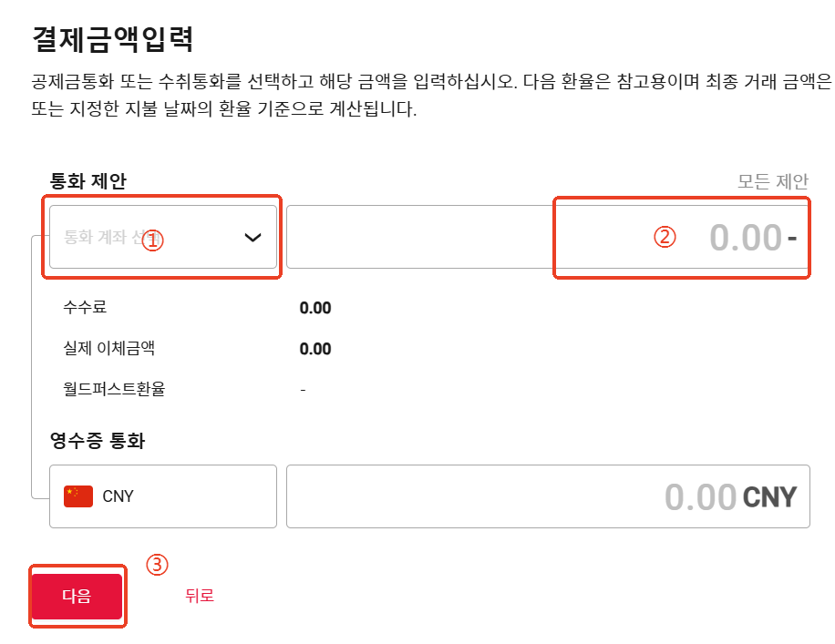Open the 통화 계좌 선택 dropdown
835x644 pixels.
(x=163, y=237)
